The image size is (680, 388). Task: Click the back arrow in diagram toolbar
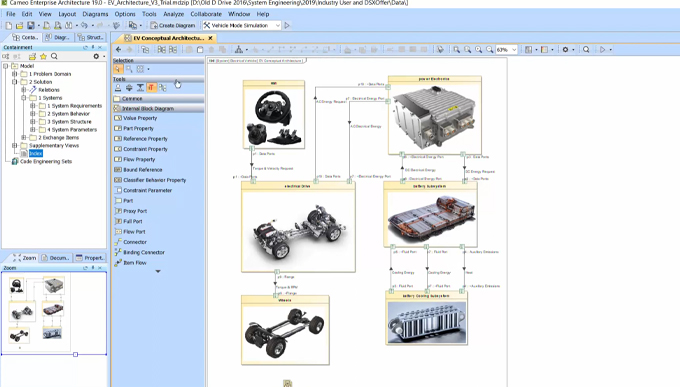click(x=118, y=50)
